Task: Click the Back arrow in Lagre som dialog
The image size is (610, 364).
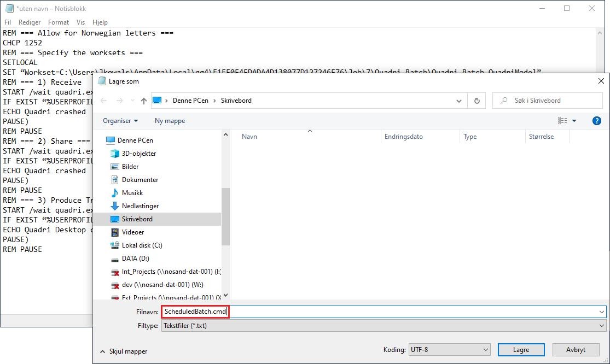Action: pos(103,101)
